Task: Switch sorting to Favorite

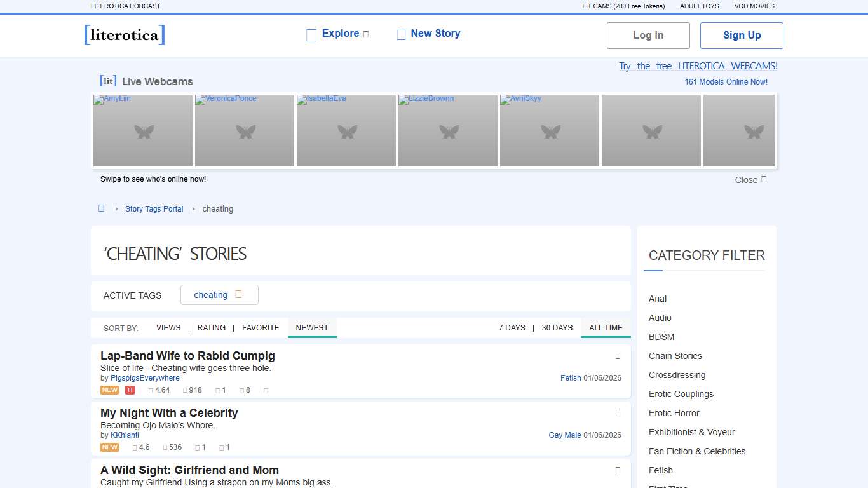Action: [261, 328]
